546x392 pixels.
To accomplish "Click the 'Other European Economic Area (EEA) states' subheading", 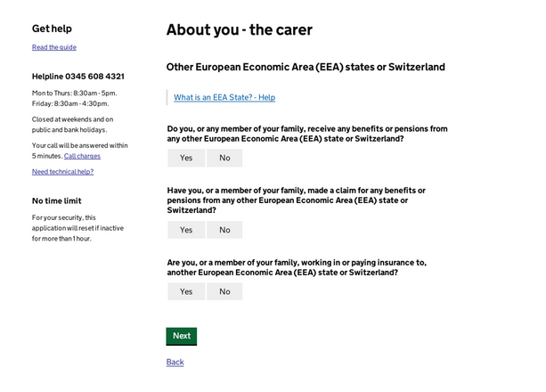I will [x=306, y=67].
